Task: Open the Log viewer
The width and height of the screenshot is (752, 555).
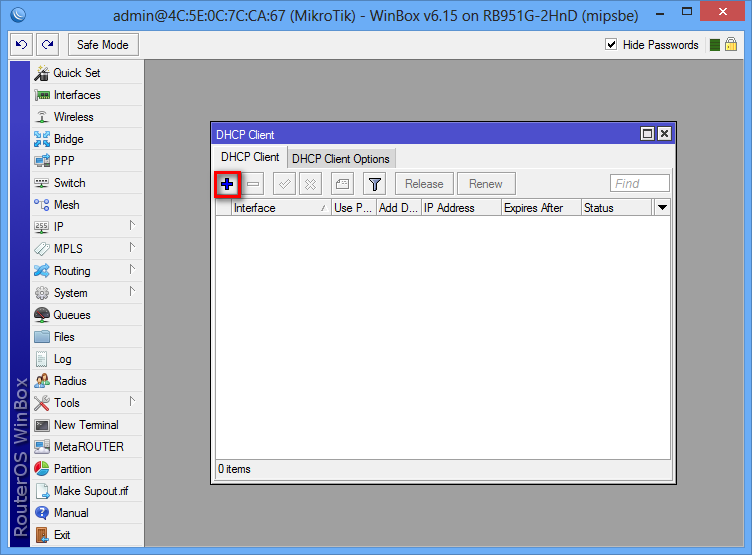Action: pos(87,359)
